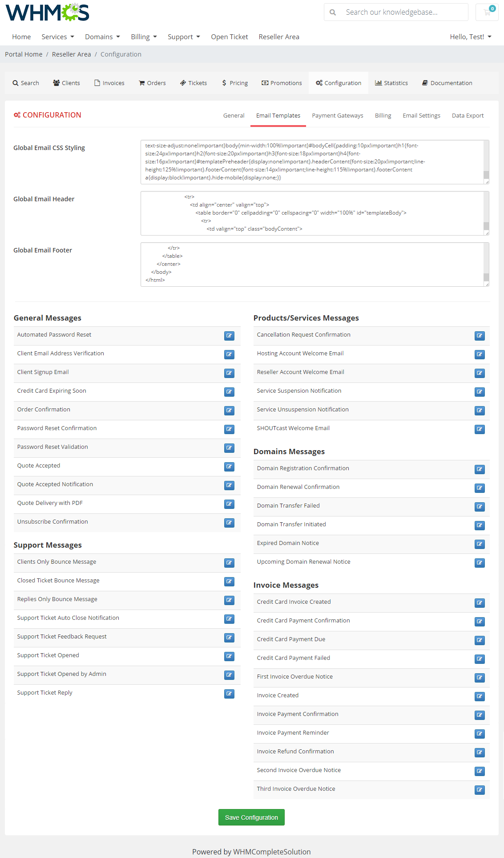Go to the Statistics reseller section
This screenshot has height=858, width=504.
[391, 83]
